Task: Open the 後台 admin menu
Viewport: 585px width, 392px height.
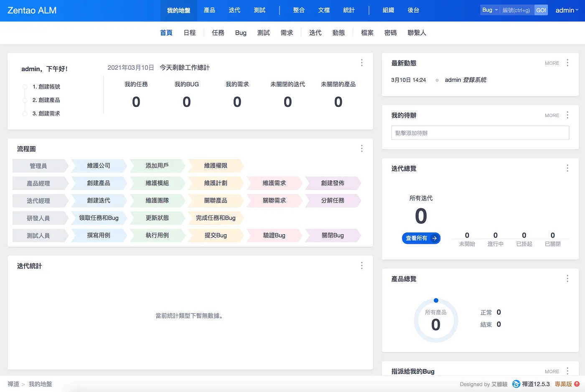Action: tap(413, 10)
